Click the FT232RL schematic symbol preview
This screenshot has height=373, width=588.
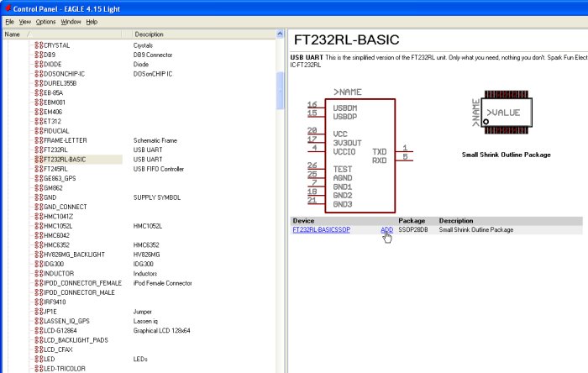360,152
